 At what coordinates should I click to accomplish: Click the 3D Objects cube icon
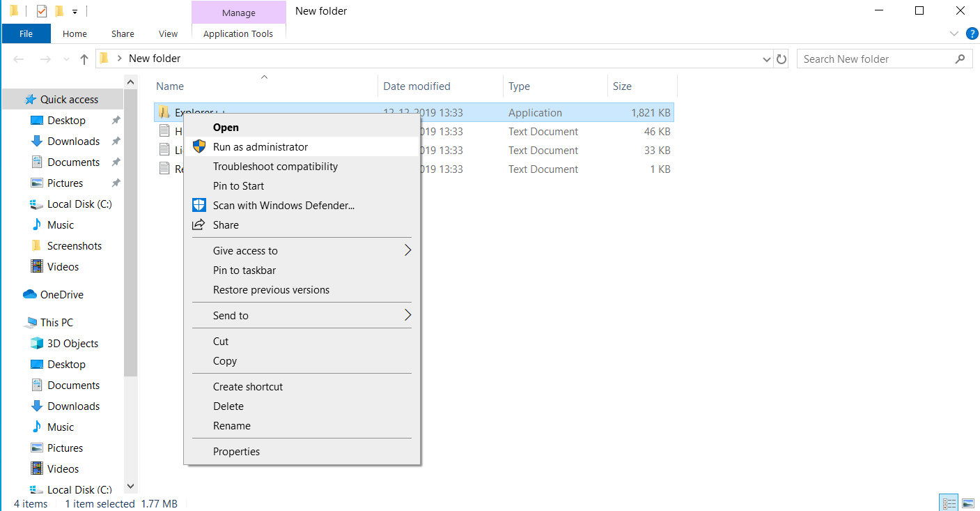coord(37,343)
